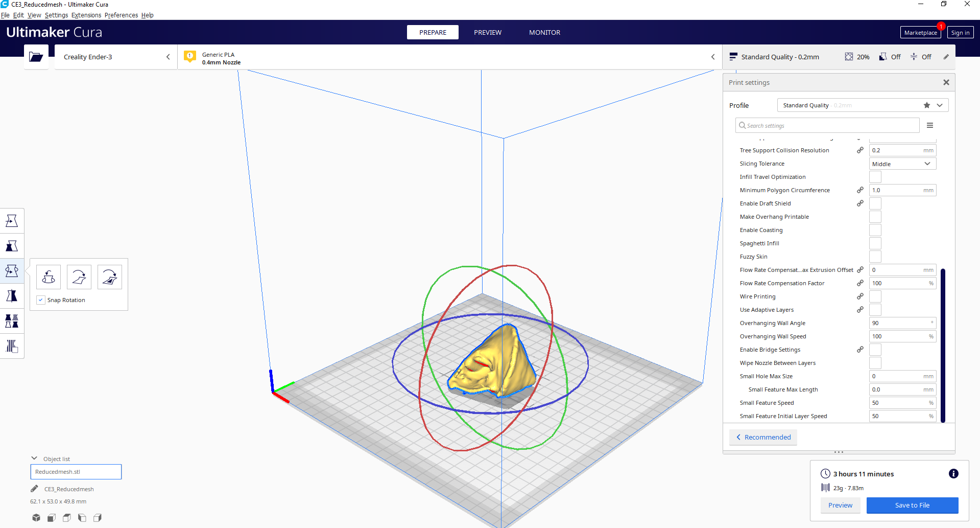
Task: Click Small Feature Speed value field
Action: [x=902, y=403]
